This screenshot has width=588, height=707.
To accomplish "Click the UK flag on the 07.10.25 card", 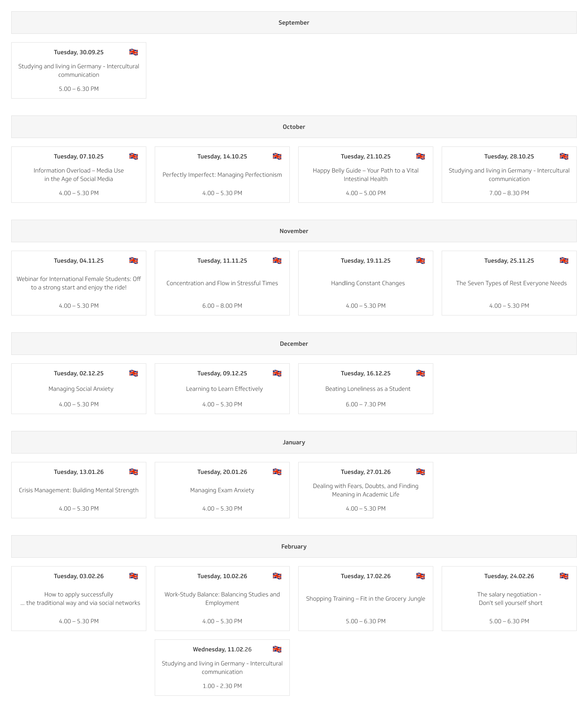I will 133,156.
